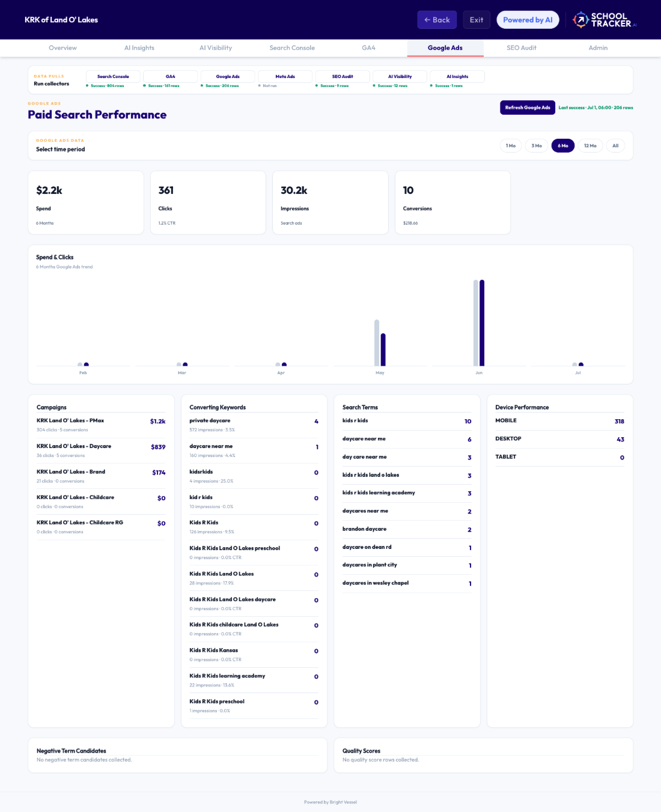Click KRK Land O' Lakes - Daycare campaign
Image resolution: width=661 pixels, height=812 pixels.
(x=101, y=450)
